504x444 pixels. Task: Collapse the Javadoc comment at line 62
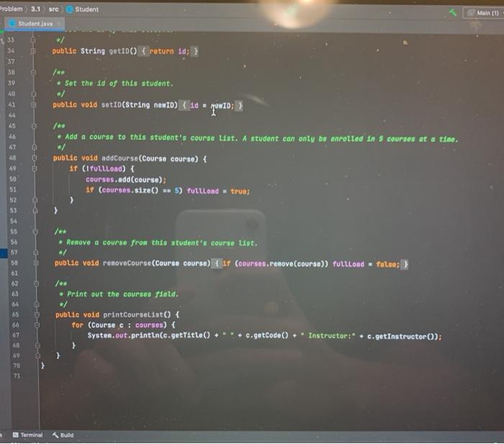click(x=36, y=284)
